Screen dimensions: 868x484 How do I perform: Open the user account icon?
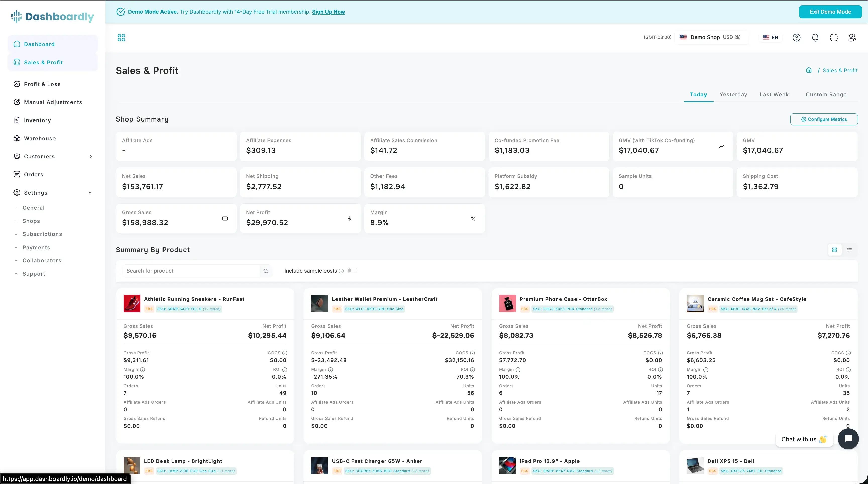tap(852, 38)
